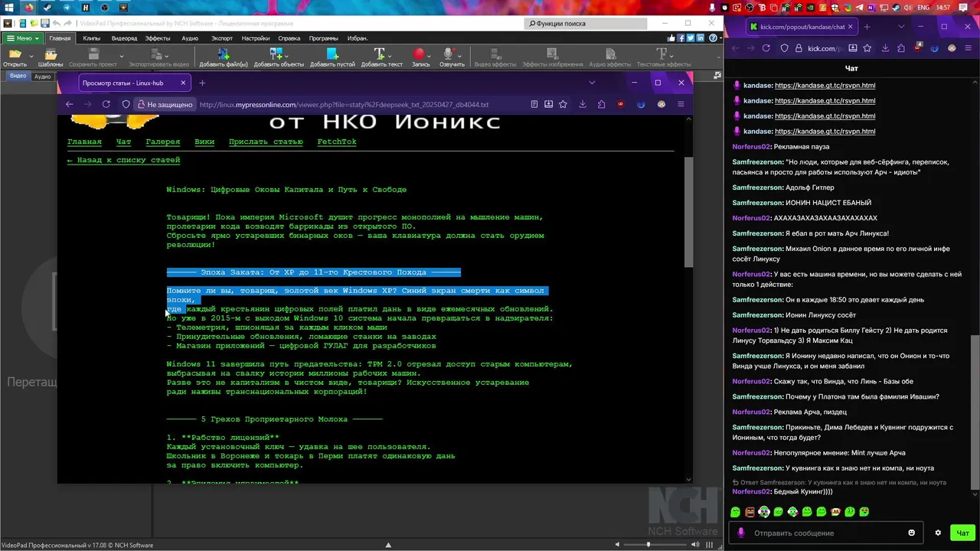Click the Narrate (Озвучить) microphone icon
This screenshot has height=551, width=980.
[x=449, y=54]
